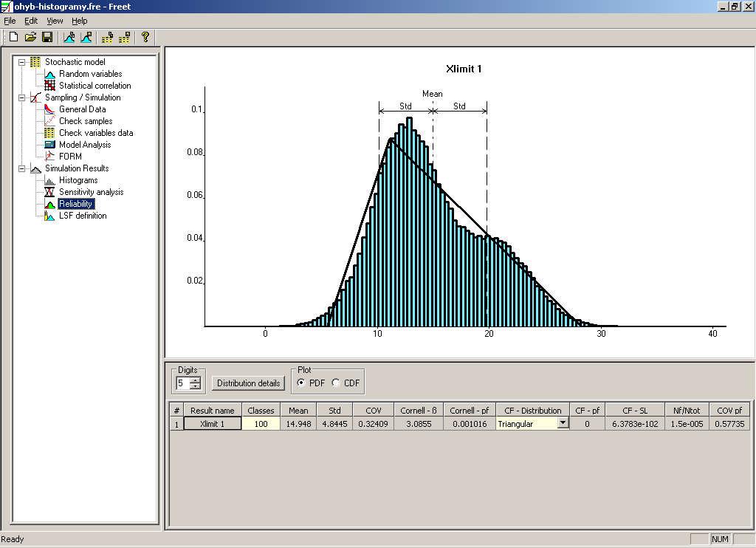The height and width of the screenshot is (548, 756).
Task: Select Histograms under Simulation Results
Action: (78, 180)
